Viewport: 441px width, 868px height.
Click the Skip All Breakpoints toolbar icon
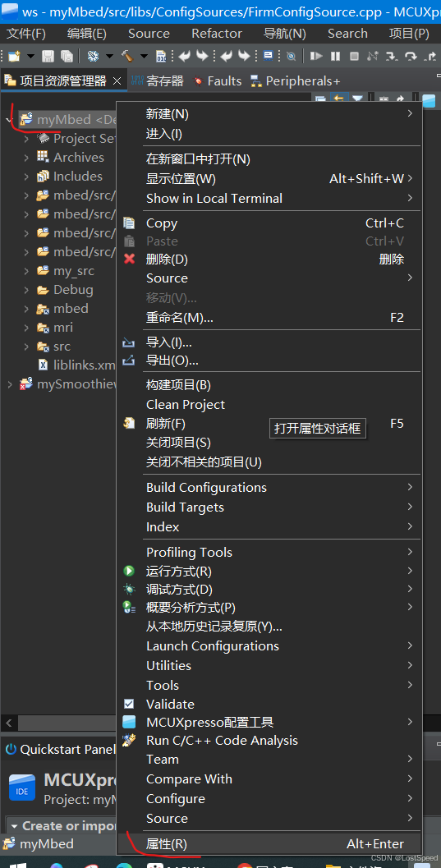[x=291, y=56]
